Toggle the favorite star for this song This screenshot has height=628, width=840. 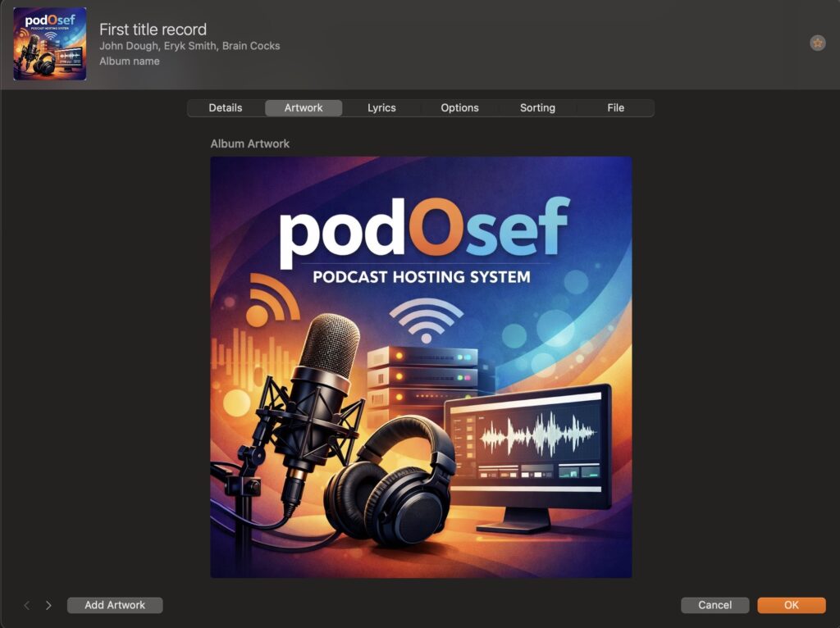[817, 43]
